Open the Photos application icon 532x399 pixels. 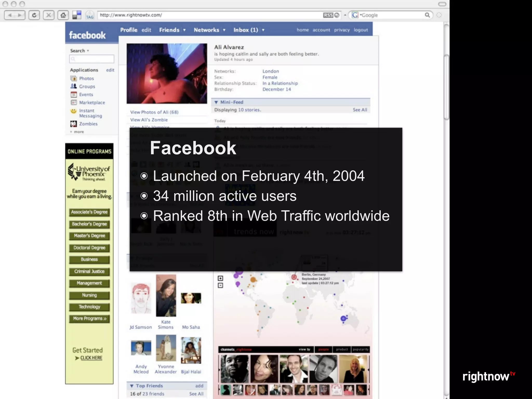coord(74,78)
